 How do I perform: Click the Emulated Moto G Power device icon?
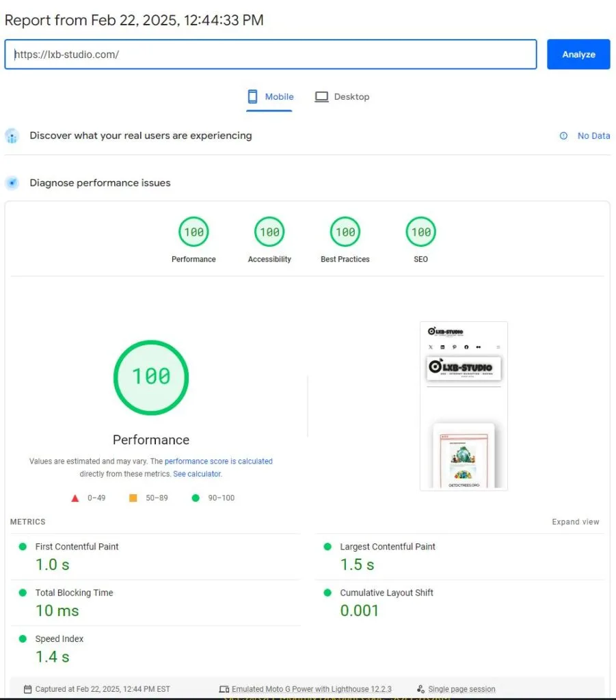tap(224, 689)
